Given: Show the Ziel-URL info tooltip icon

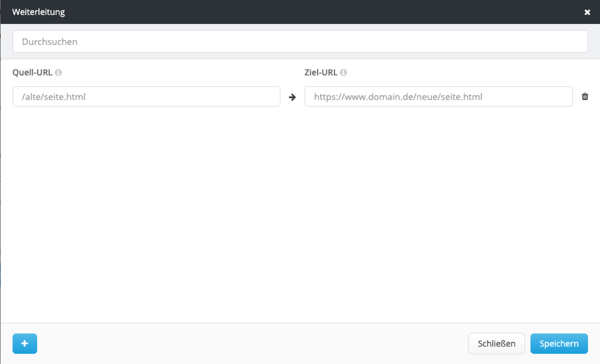Looking at the screenshot, I should point(343,73).
